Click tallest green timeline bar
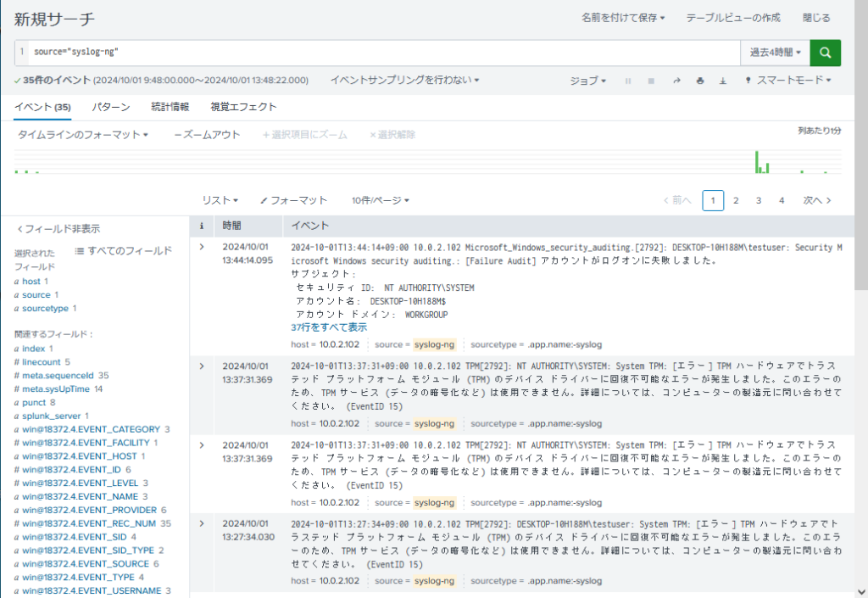 point(757,162)
